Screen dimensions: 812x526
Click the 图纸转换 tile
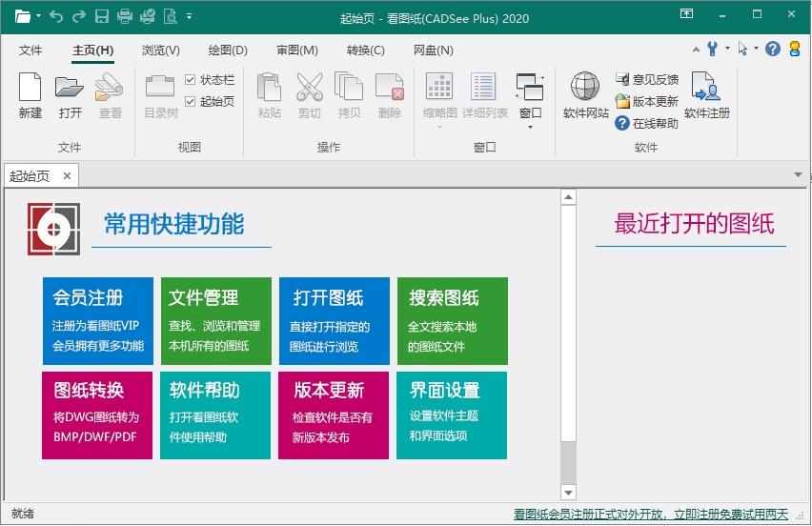pyautogui.click(x=97, y=415)
